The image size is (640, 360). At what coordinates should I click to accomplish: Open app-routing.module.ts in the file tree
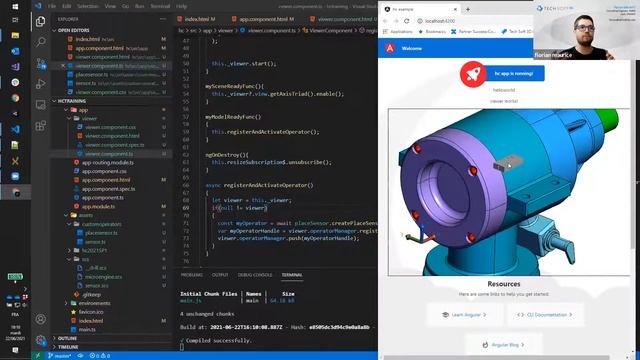pyautogui.click(x=108, y=162)
